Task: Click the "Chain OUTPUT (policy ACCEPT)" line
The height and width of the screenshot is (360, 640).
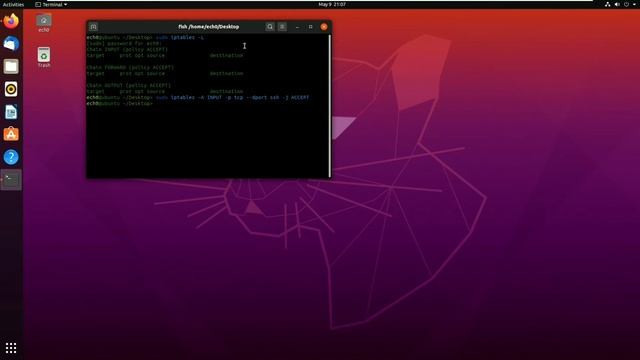Action: pyautogui.click(x=129, y=85)
